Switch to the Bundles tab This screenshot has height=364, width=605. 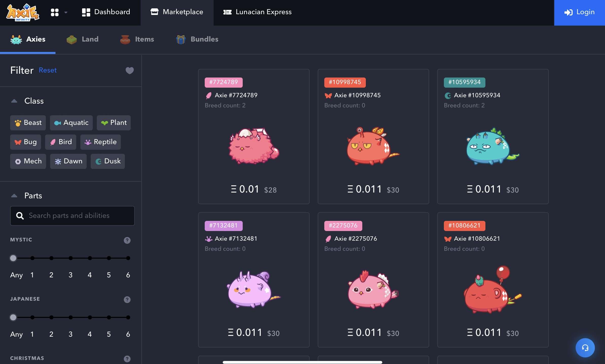tap(197, 39)
